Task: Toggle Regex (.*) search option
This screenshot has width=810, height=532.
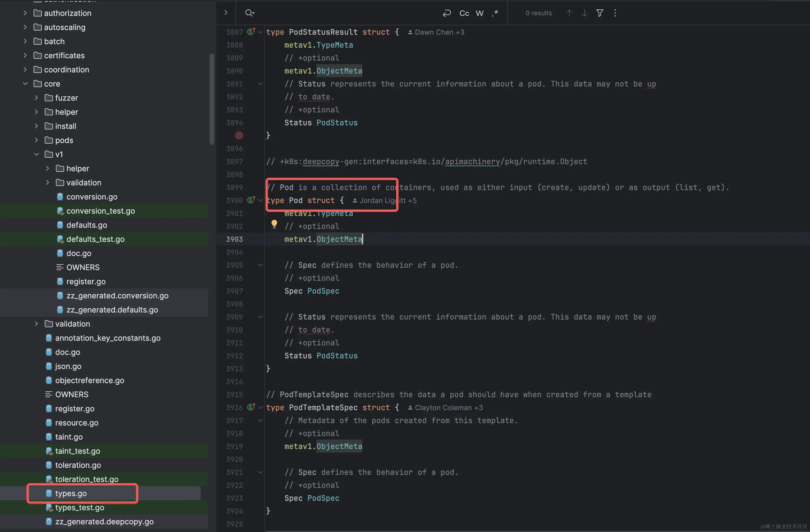Action: tap(495, 13)
